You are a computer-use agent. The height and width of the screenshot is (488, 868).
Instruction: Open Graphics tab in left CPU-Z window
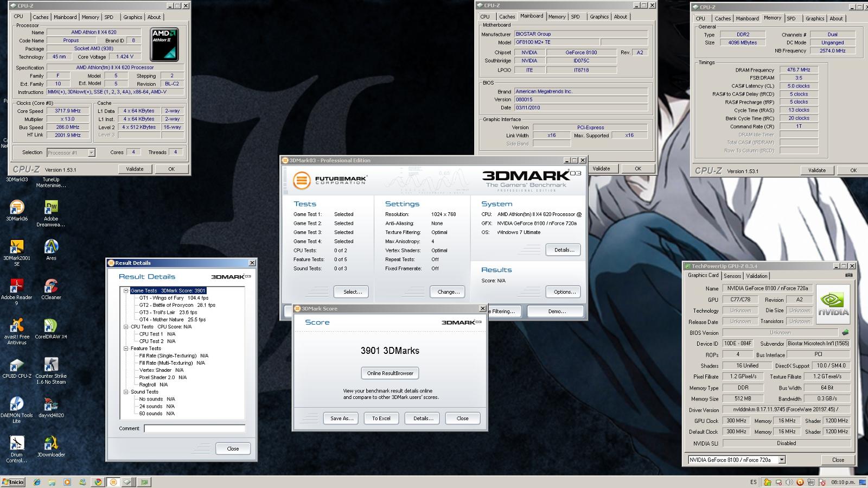tap(132, 17)
